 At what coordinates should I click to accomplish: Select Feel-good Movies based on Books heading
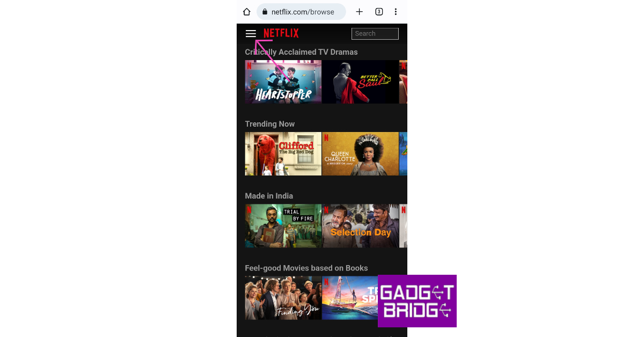click(306, 268)
